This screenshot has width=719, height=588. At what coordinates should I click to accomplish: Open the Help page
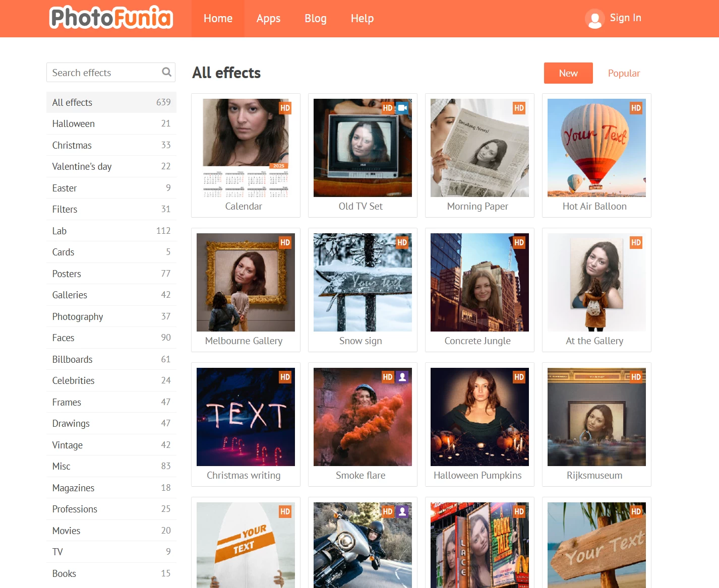coord(362,19)
